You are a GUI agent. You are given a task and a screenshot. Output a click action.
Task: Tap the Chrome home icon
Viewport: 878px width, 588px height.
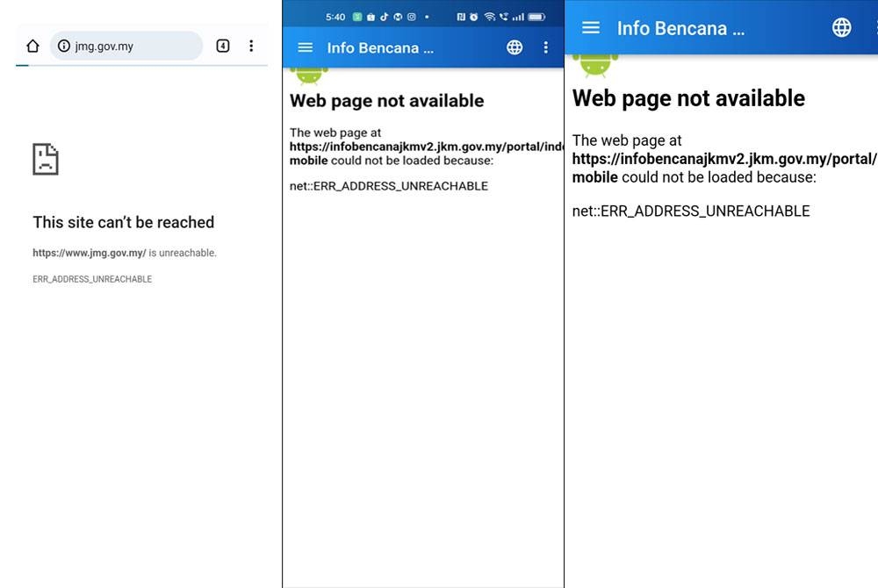pos(32,47)
